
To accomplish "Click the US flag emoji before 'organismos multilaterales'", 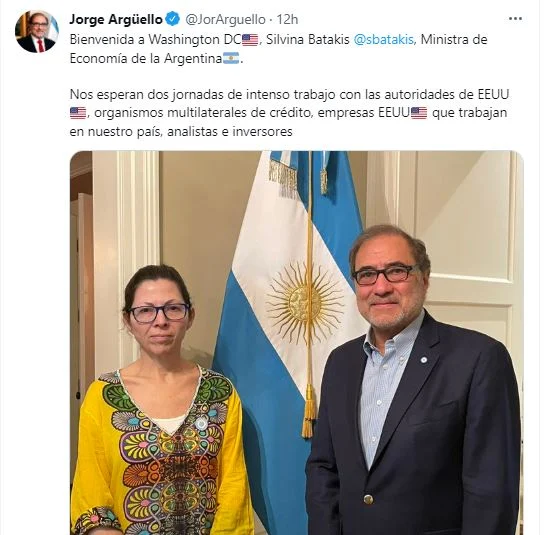I will (x=78, y=113).
